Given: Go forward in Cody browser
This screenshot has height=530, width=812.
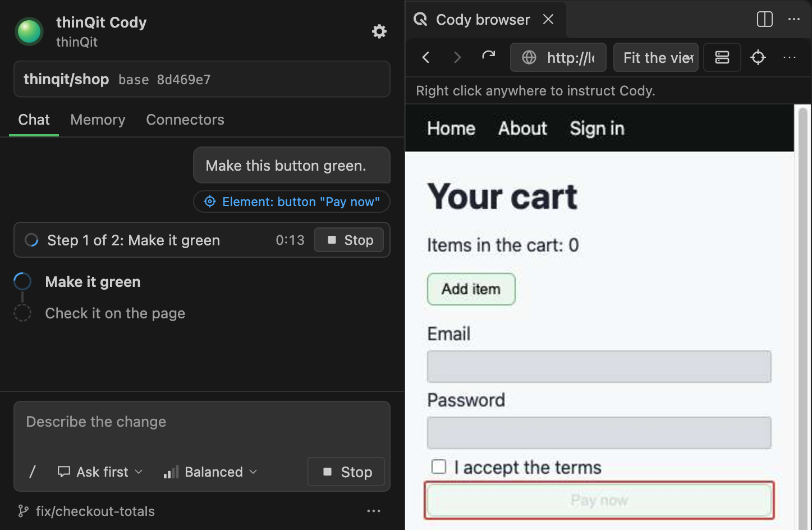Looking at the screenshot, I should click(457, 57).
